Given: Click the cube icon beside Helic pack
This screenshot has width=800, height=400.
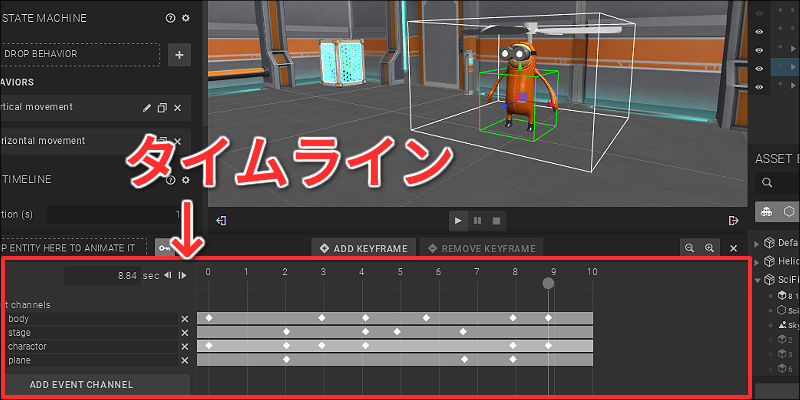Looking at the screenshot, I should pyautogui.click(x=769, y=262).
